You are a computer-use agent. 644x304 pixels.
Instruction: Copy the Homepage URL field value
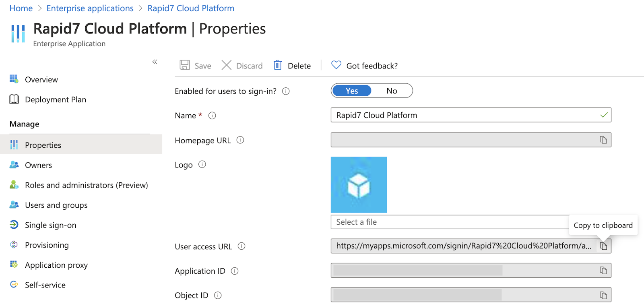[603, 140]
